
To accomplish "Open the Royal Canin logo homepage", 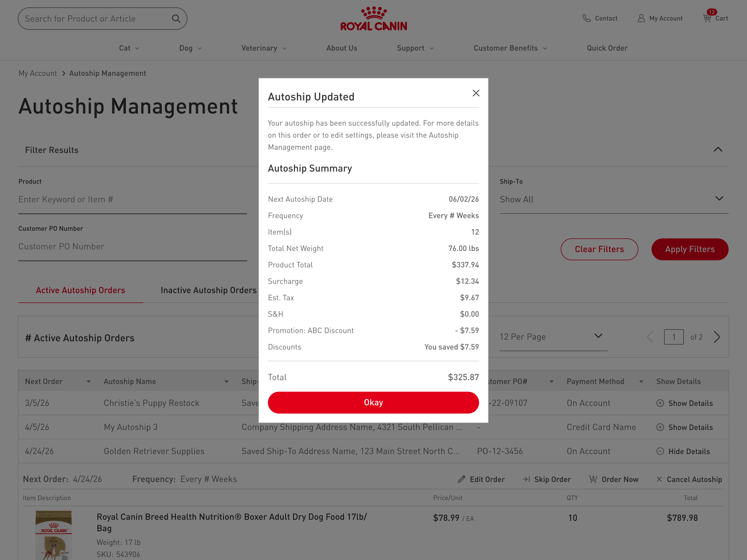I will coord(374,19).
